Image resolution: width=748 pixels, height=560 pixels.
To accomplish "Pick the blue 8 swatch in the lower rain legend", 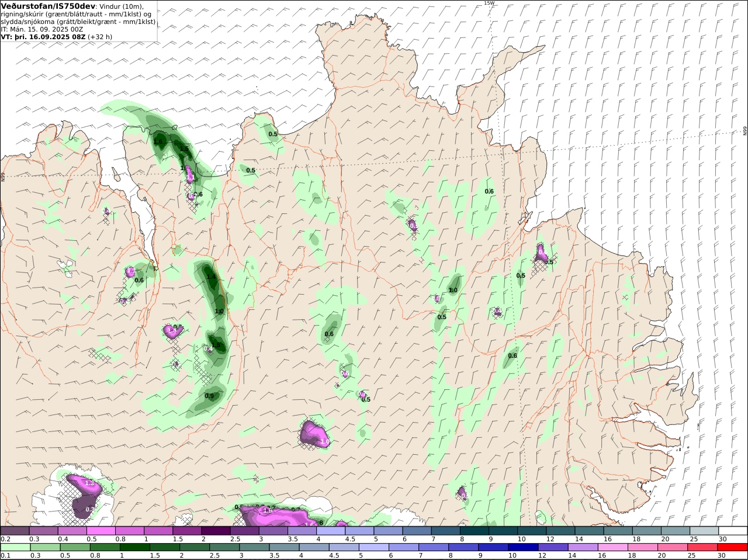I will click(463, 548).
